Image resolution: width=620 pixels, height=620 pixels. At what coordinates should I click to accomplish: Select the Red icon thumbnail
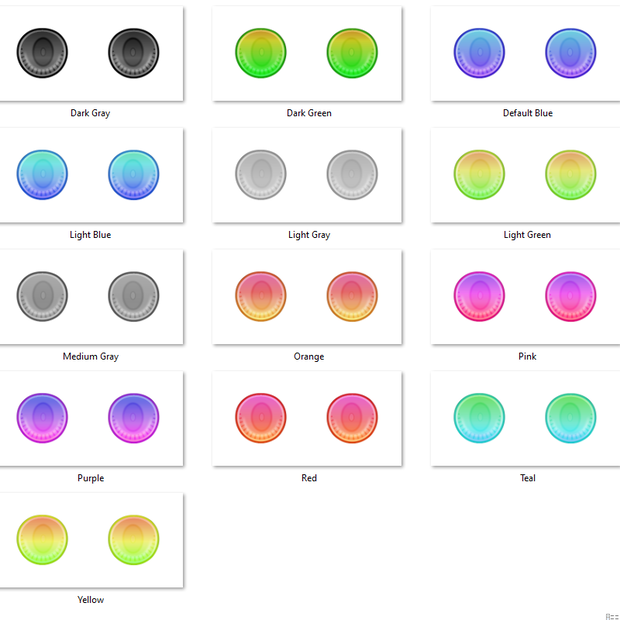pos(307,419)
